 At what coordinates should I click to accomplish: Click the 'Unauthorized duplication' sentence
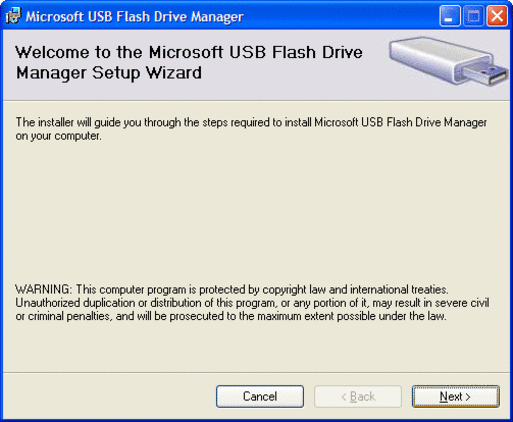[x=252, y=303]
